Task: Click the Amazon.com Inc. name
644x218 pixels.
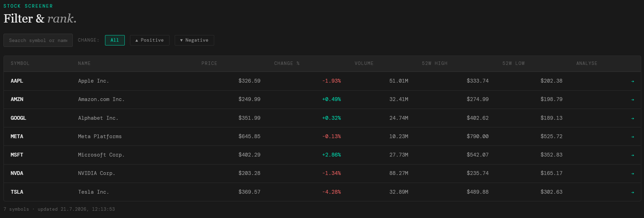Action: [x=101, y=99]
